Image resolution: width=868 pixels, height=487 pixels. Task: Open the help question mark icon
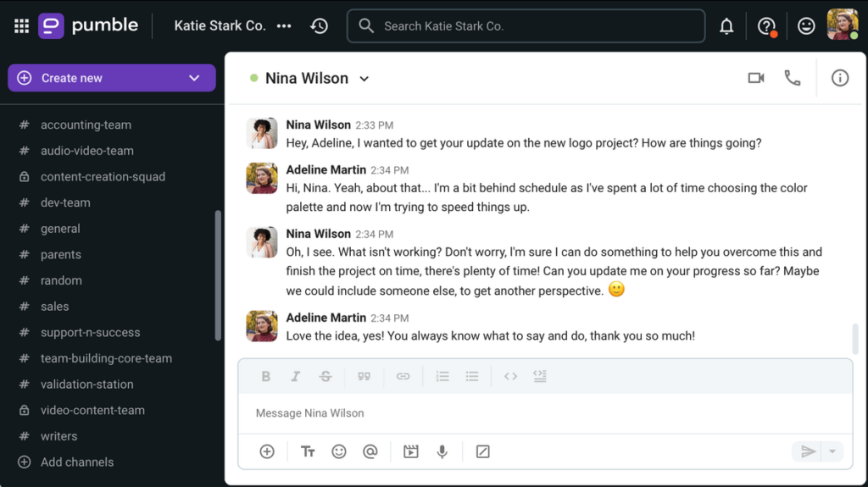click(766, 26)
